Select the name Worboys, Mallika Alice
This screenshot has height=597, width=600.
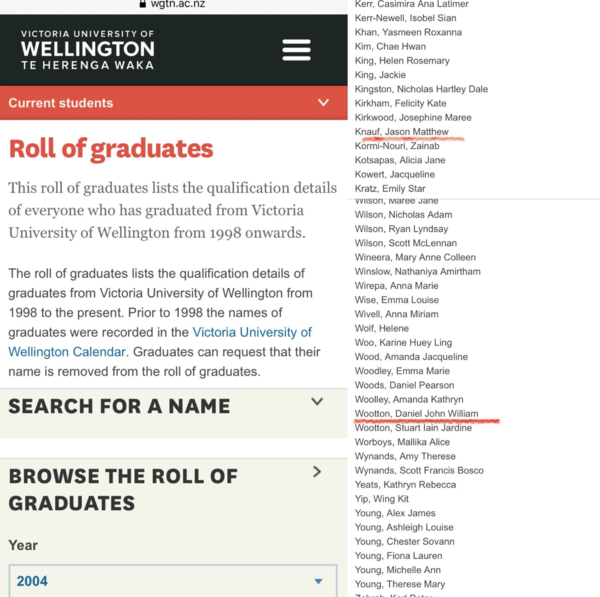tap(402, 442)
